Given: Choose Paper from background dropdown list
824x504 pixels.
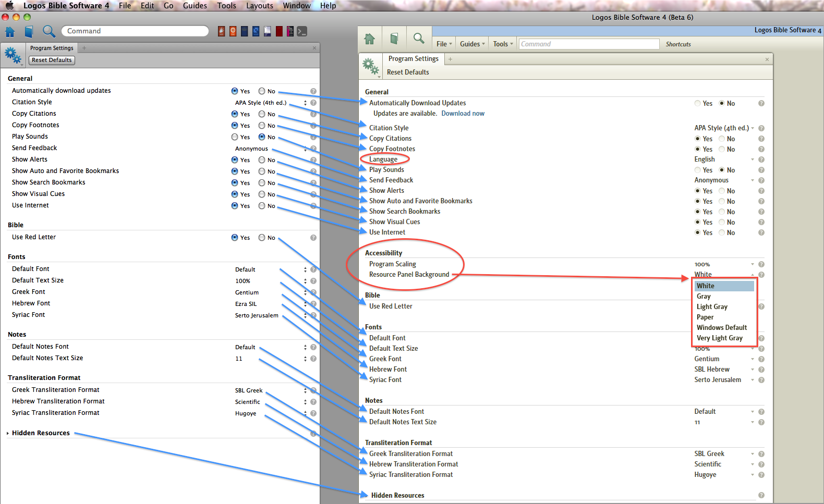Looking at the screenshot, I should pyautogui.click(x=724, y=317).
